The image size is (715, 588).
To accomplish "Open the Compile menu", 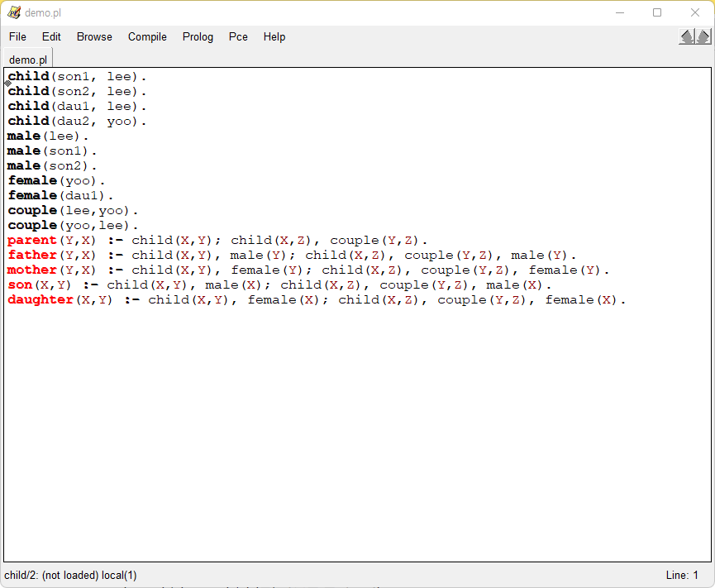I will [147, 37].
